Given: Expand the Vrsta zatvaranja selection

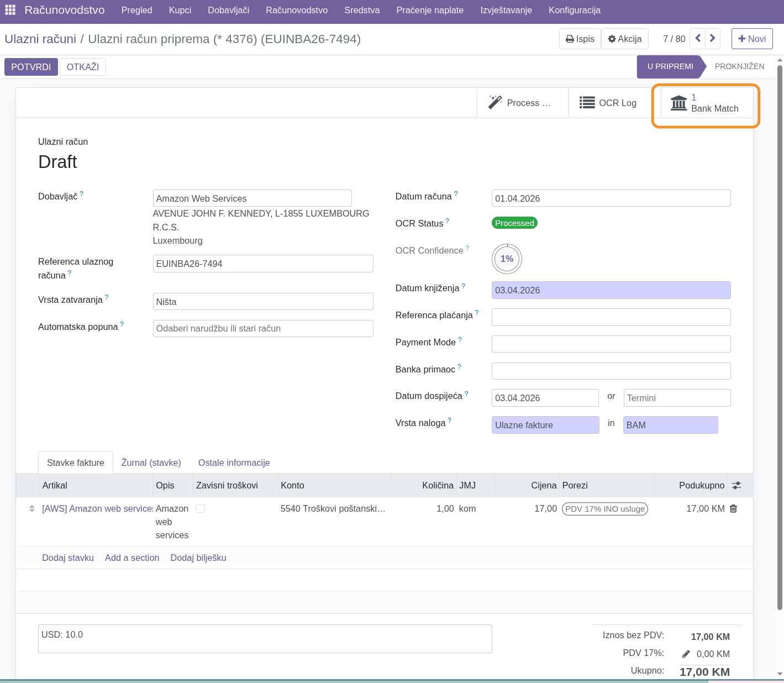Looking at the screenshot, I should [x=262, y=302].
